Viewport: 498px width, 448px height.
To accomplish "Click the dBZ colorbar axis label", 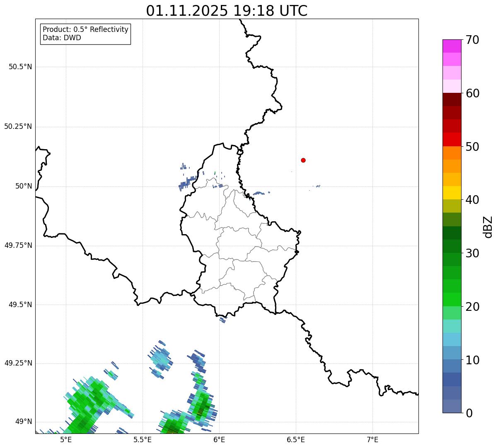I will 488,227.
